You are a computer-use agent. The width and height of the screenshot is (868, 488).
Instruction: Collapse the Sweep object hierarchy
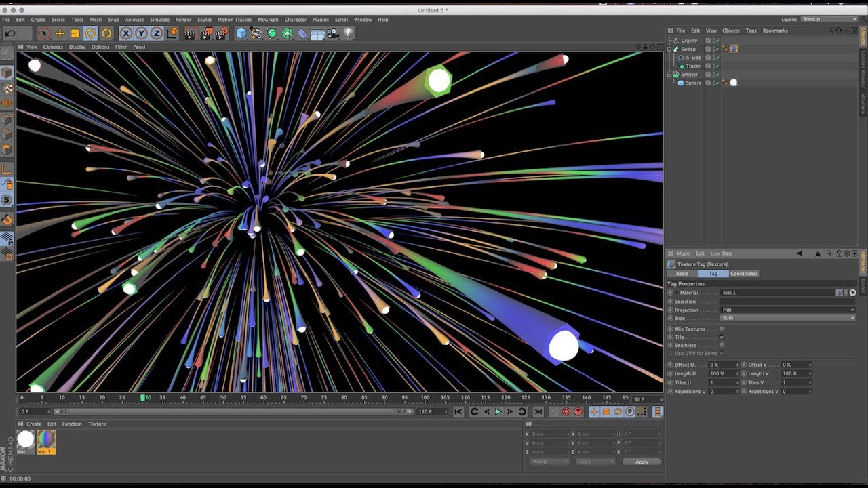pos(670,49)
